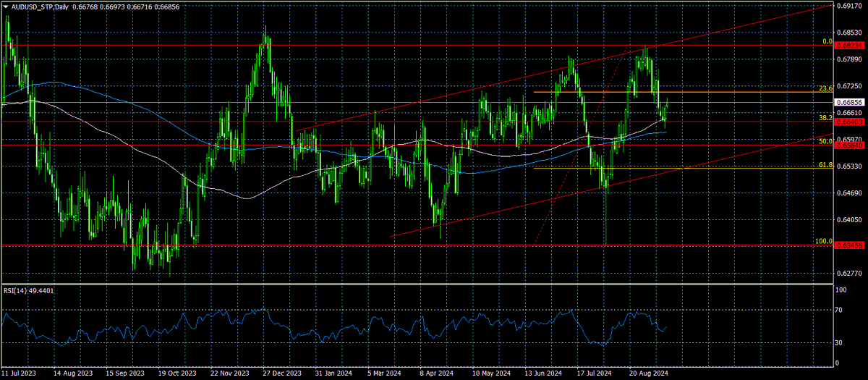Select the Fibonacci 0.0 level label

point(827,41)
